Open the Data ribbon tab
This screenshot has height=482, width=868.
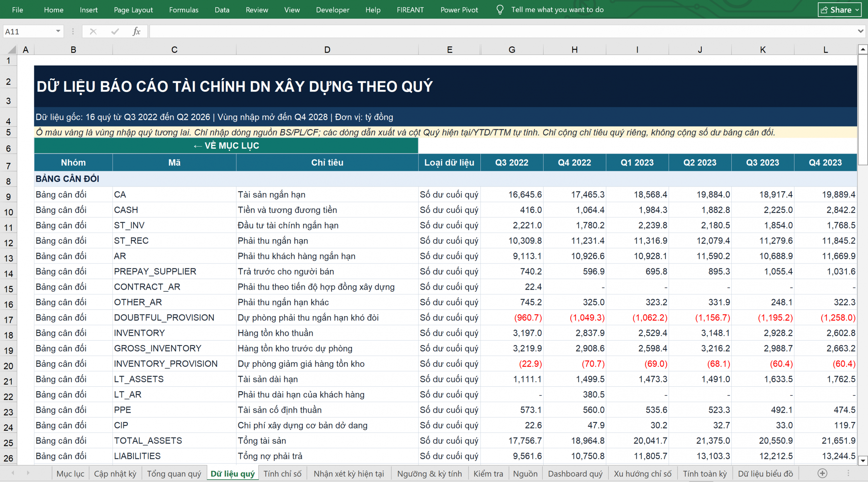[x=222, y=10]
